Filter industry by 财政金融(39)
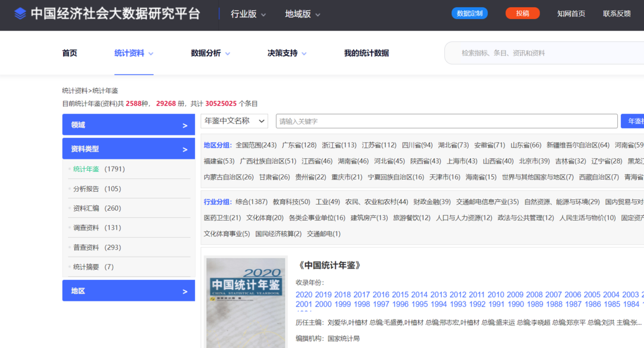This screenshot has height=348, width=644. (x=432, y=202)
